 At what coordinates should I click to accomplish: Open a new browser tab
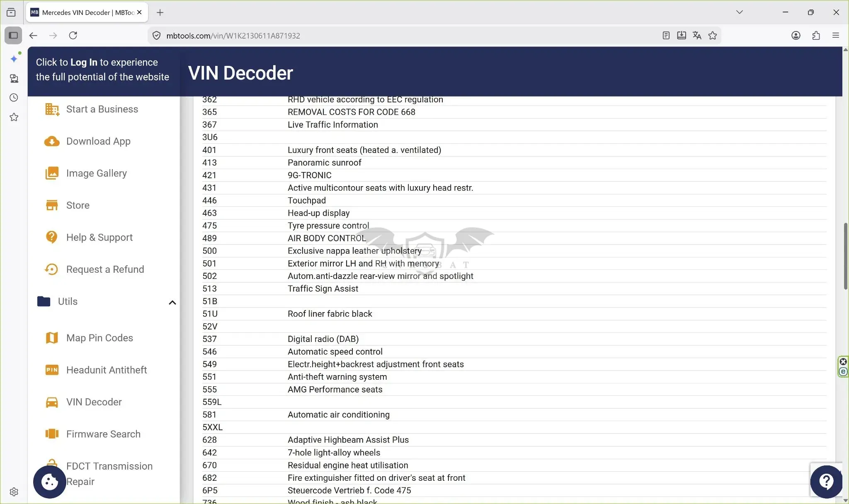(x=160, y=12)
